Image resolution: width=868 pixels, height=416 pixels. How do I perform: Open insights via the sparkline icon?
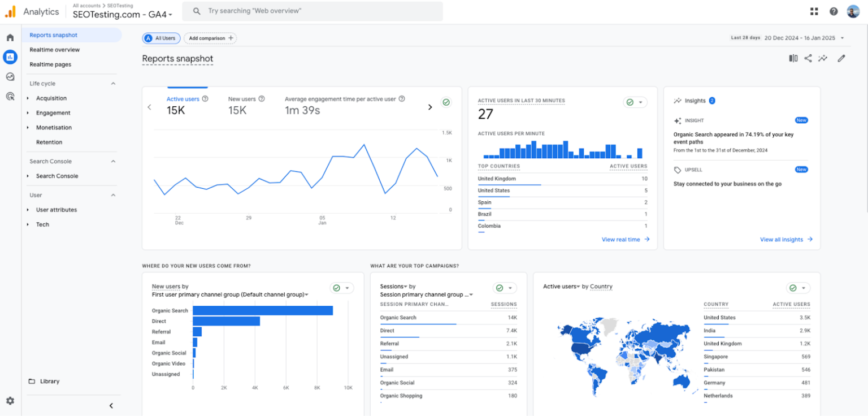[x=823, y=58]
